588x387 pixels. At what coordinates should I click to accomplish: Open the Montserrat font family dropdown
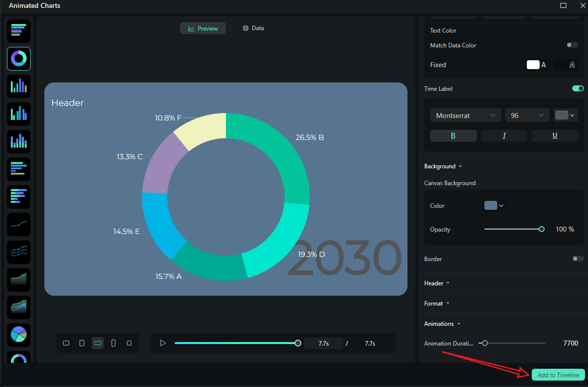tap(465, 115)
